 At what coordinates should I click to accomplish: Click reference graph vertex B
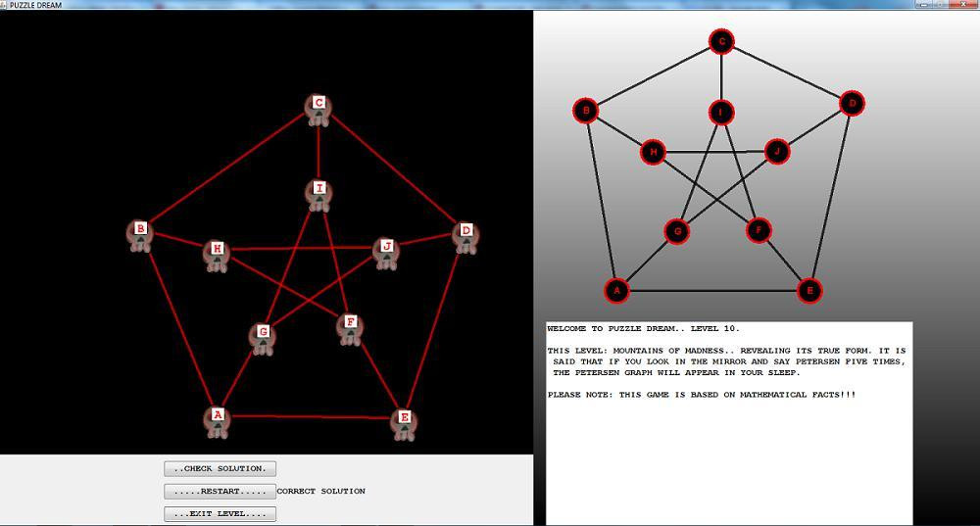(586, 111)
